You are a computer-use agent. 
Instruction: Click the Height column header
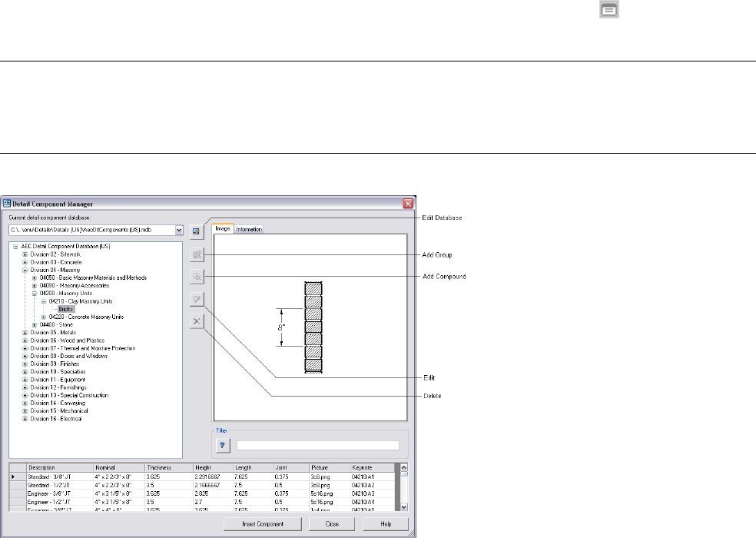click(214, 467)
